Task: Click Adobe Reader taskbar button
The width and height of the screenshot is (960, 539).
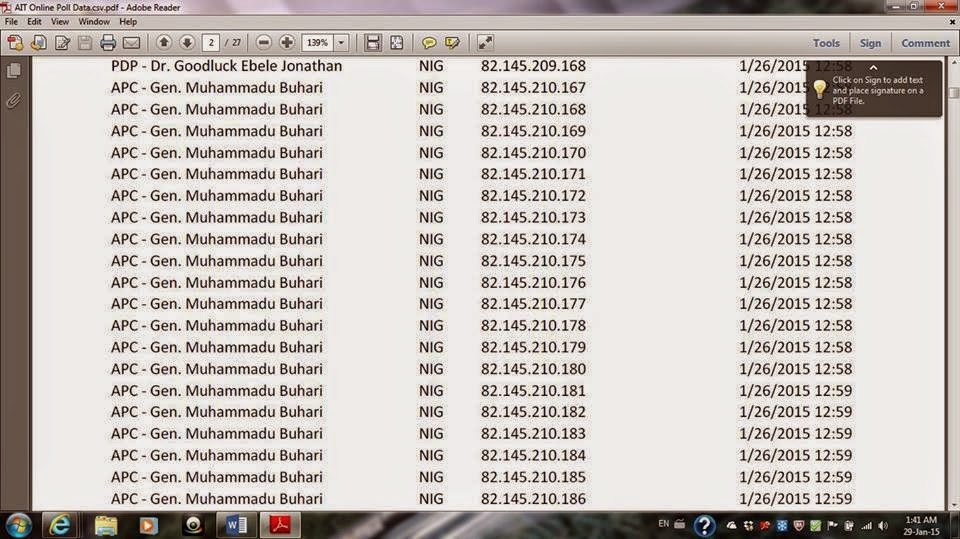Action: click(280, 526)
